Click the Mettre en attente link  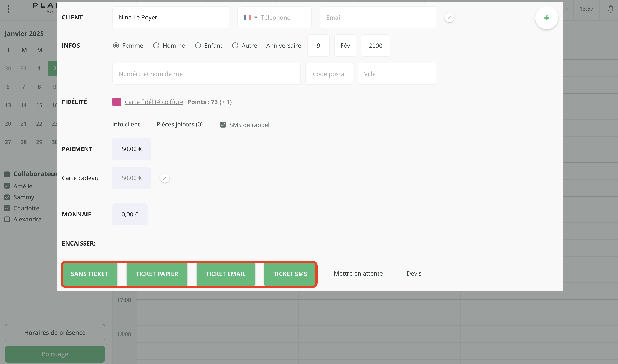point(358,274)
